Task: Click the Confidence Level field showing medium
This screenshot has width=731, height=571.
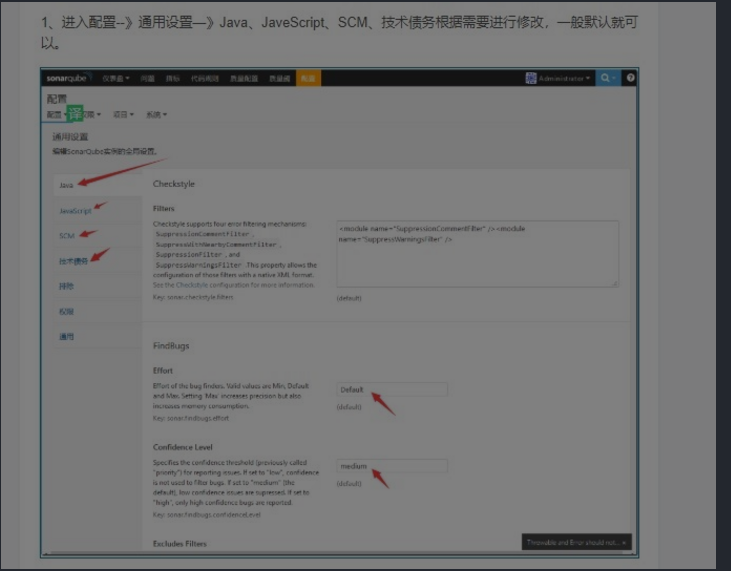Action: point(392,466)
